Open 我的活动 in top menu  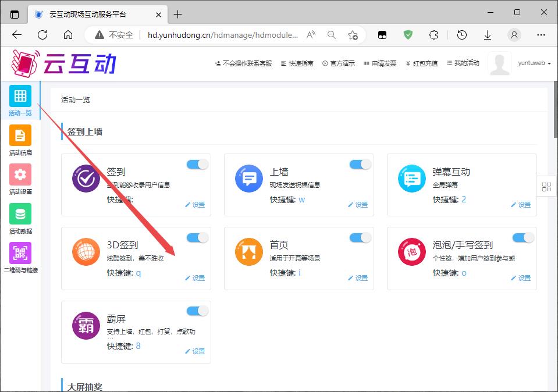point(463,63)
